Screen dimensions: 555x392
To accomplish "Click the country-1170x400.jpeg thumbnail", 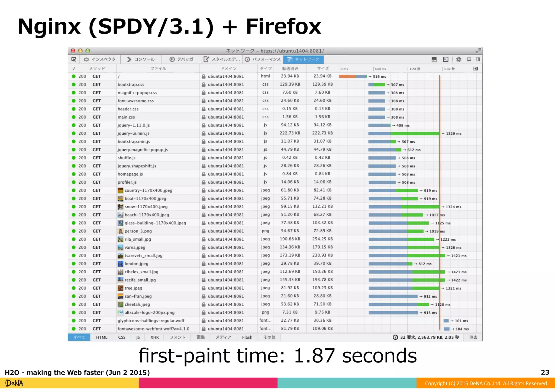I will pyautogui.click(x=121, y=190).
